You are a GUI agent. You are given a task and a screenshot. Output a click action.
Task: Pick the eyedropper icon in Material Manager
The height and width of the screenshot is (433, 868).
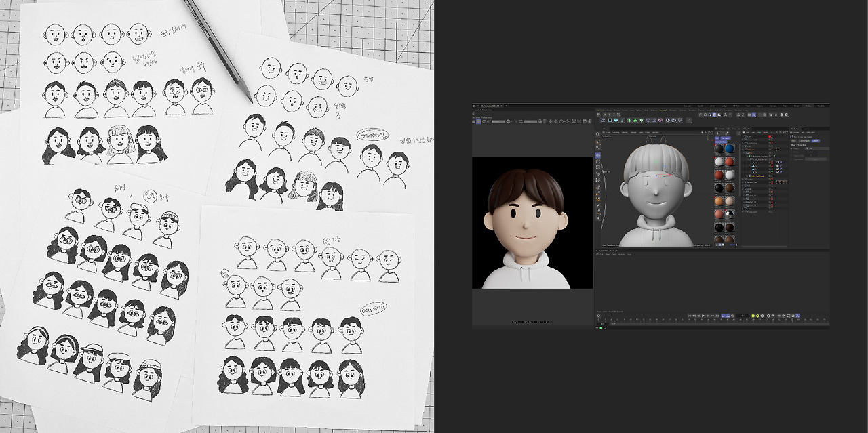(x=727, y=133)
